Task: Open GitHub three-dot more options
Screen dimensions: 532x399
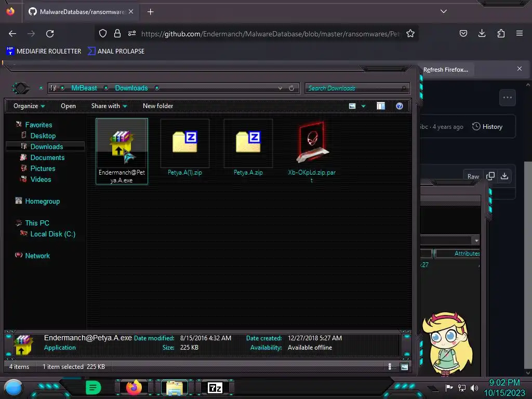Action: (x=507, y=97)
